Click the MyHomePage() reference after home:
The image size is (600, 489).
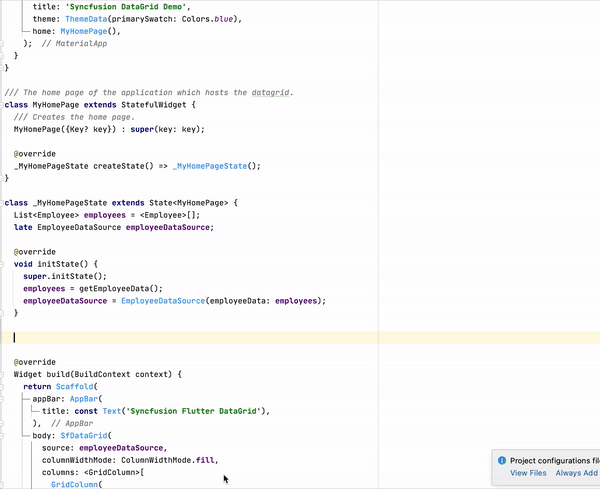pyautogui.click(x=89, y=31)
